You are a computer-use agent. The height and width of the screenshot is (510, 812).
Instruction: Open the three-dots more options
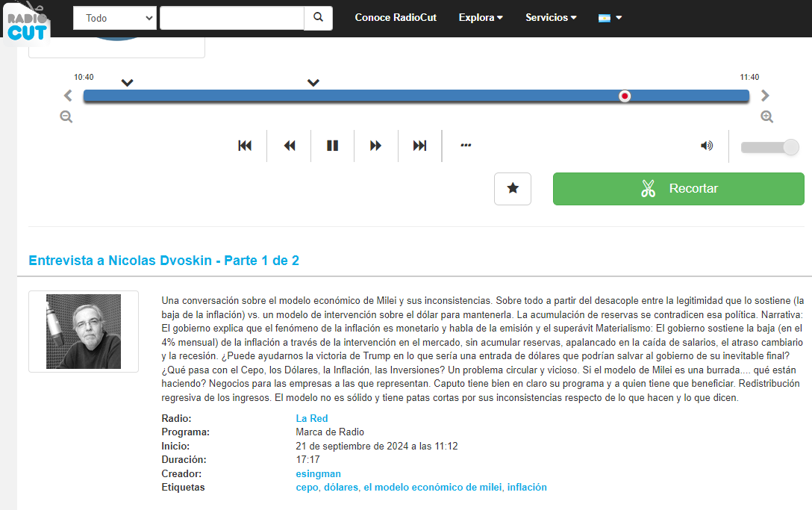pyautogui.click(x=466, y=146)
